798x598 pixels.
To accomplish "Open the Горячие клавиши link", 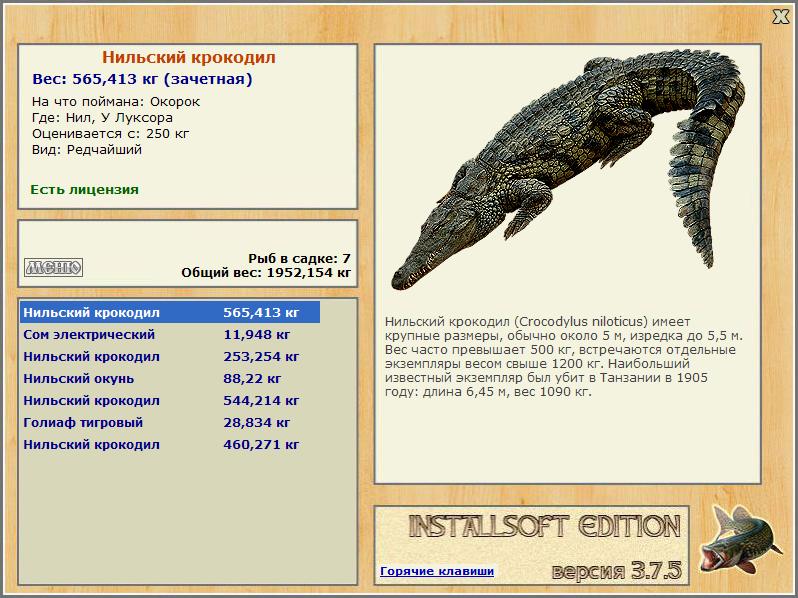I will tap(437, 571).
